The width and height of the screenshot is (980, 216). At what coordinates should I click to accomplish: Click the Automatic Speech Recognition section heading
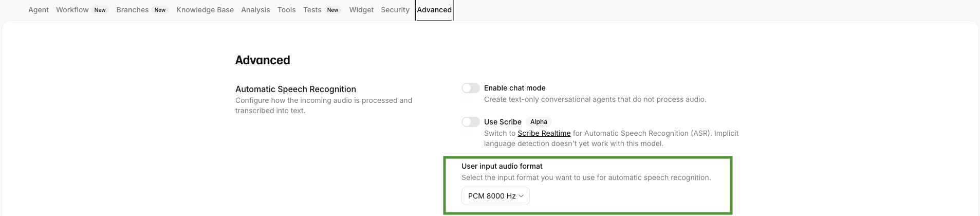click(x=295, y=89)
